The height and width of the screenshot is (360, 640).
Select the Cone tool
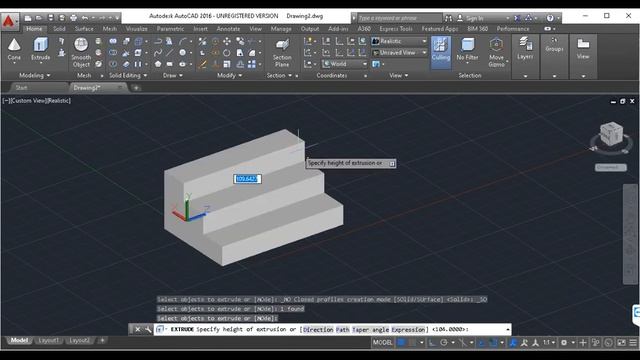tap(14, 49)
